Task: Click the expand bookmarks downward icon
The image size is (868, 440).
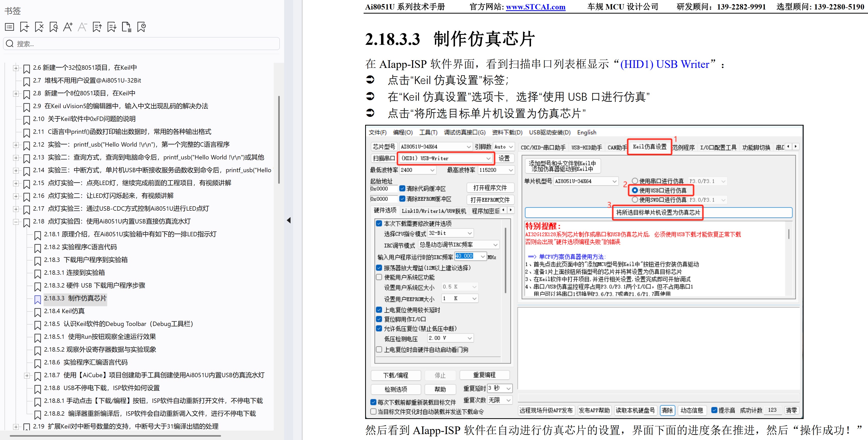Action: [112, 27]
